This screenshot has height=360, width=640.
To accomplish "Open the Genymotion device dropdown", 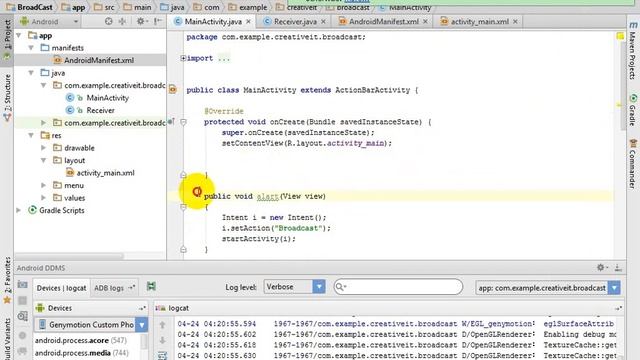I will (x=91, y=325).
